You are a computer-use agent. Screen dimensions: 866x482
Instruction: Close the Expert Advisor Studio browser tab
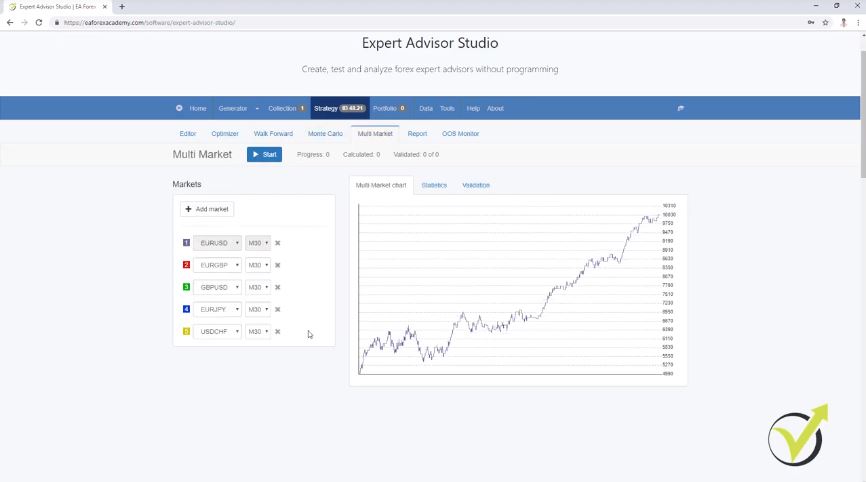[x=105, y=7]
